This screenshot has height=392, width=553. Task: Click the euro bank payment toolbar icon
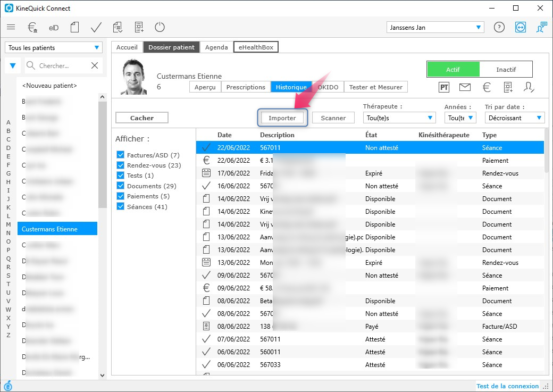(x=32, y=27)
